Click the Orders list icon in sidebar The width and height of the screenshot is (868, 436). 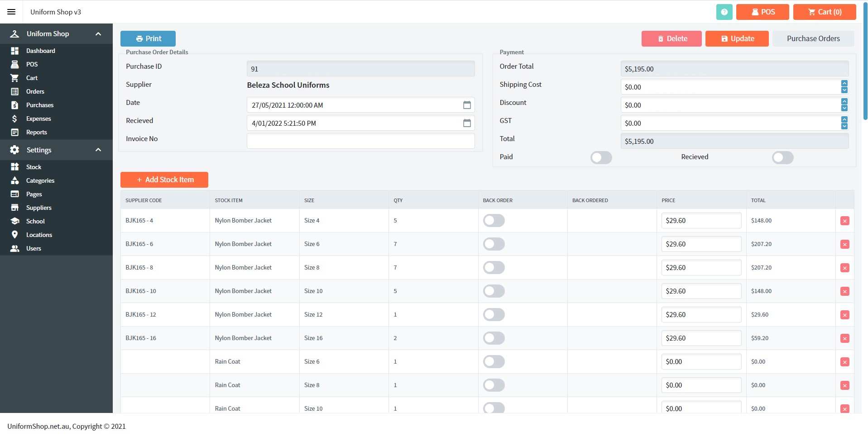click(x=14, y=91)
